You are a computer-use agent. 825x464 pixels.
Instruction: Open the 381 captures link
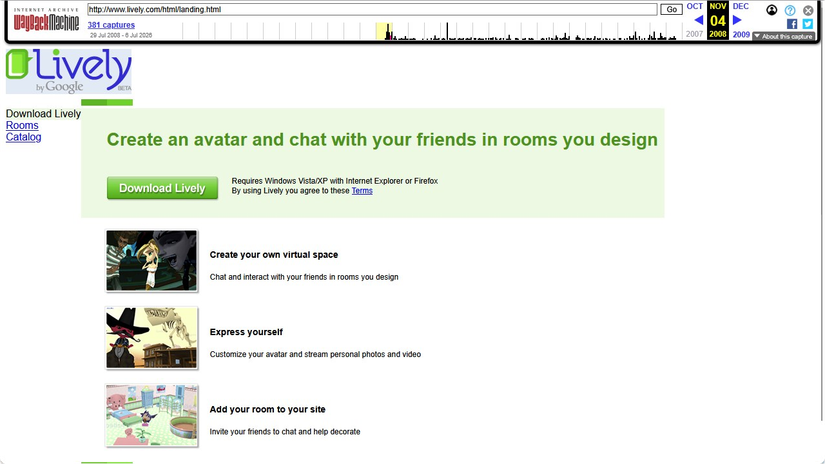111,25
